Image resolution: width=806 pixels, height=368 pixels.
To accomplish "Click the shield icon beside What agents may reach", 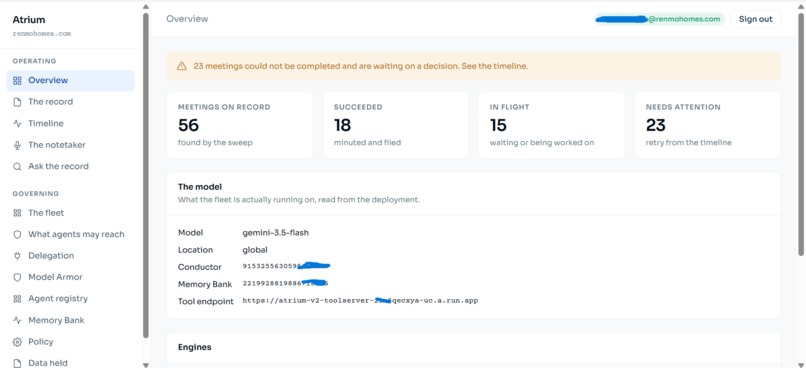I will click(x=17, y=234).
